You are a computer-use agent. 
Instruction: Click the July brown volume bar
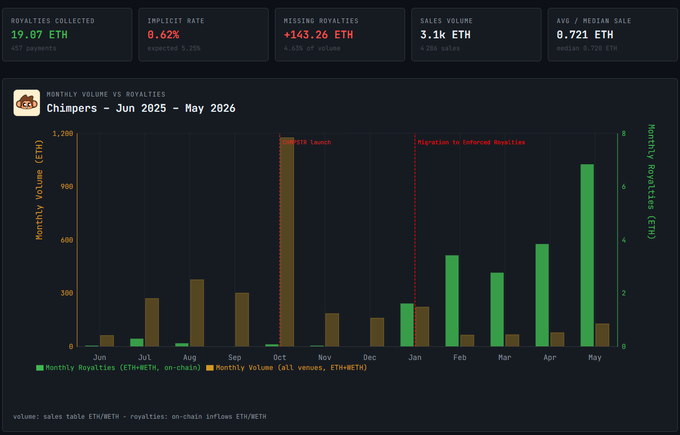tap(152, 322)
